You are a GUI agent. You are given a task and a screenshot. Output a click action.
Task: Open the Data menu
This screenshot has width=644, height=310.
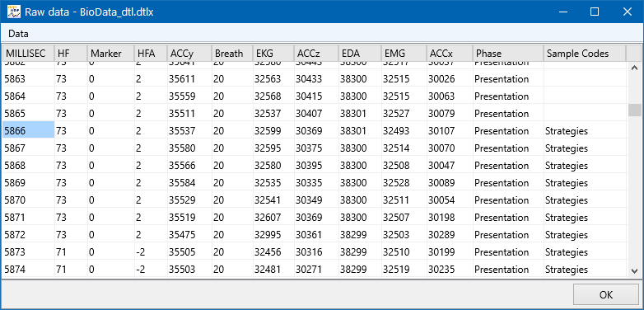(x=18, y=33)
